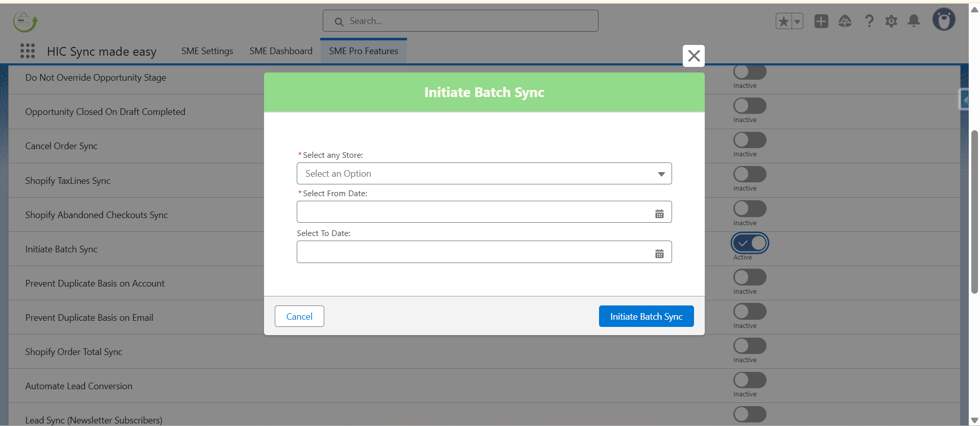Enable Shopify Order Total Sync toggle

tap(750, 346)
